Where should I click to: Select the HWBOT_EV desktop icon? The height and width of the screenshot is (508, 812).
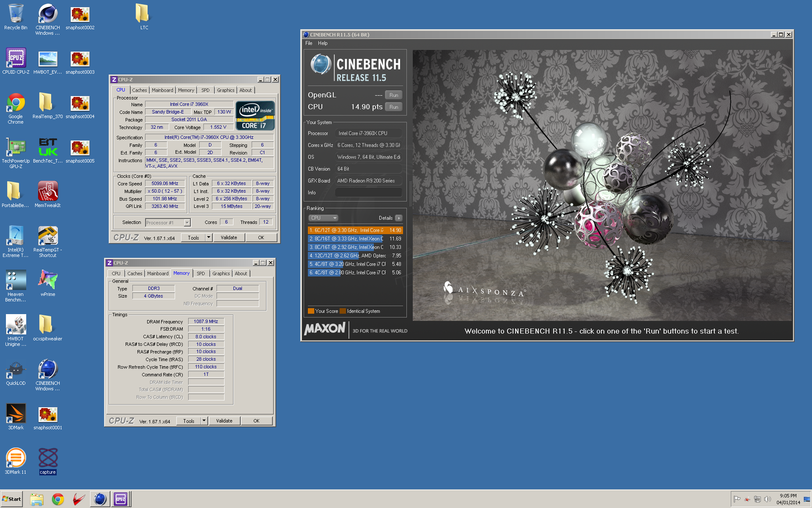(x=48, y=61)
